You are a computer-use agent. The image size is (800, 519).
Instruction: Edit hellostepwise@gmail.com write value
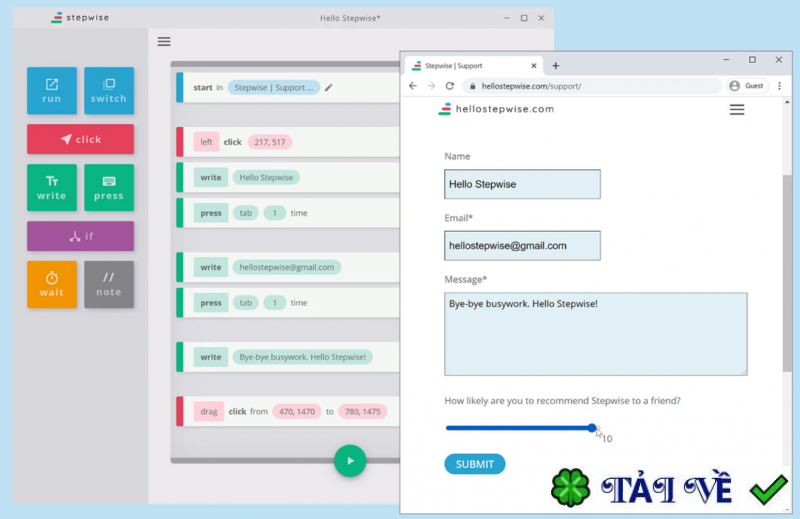coord(287,267)
